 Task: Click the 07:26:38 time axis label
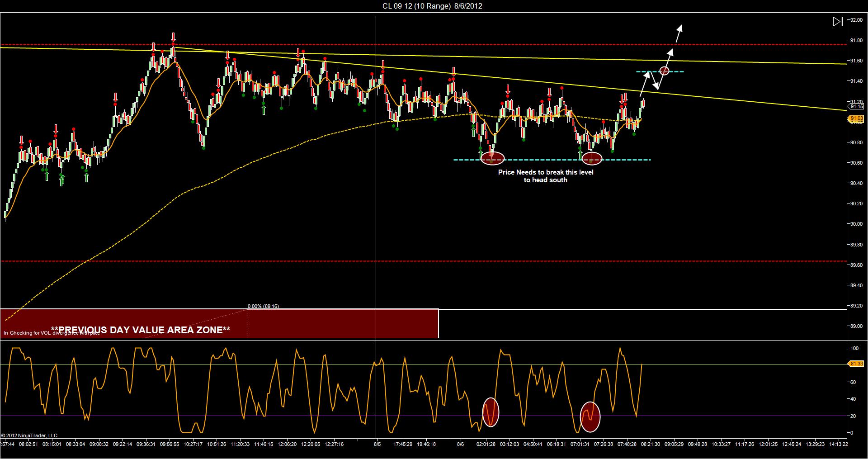coord(604,444)
